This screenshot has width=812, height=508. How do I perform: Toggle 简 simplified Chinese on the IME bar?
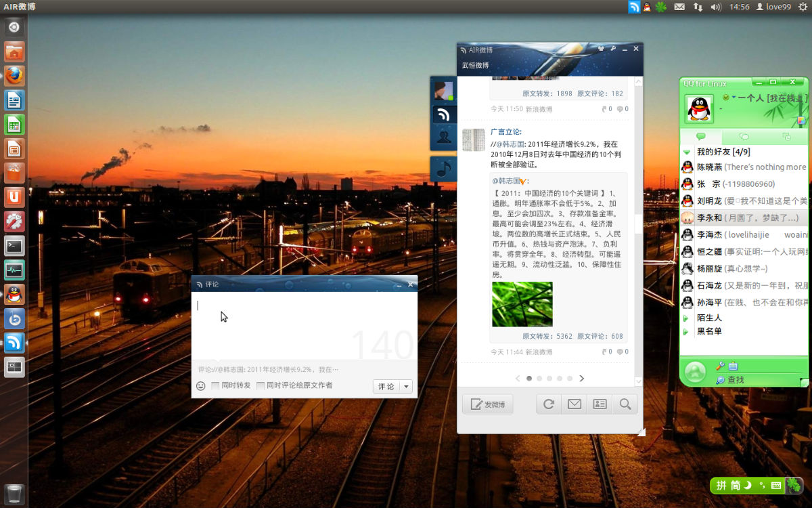(x=736, y=486)
